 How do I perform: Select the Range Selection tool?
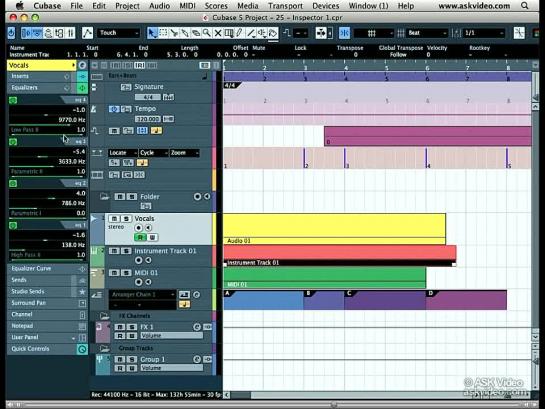[163, 33]
